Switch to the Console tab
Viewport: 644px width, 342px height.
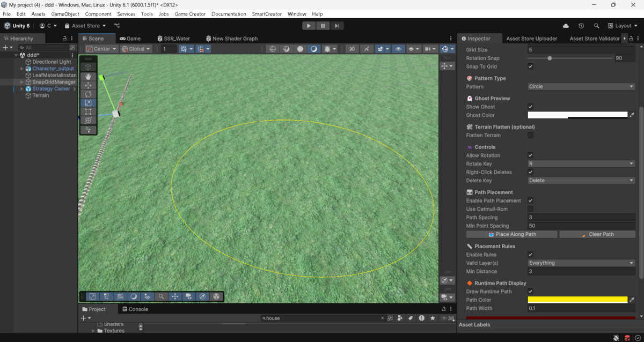(x=135, y=309)
